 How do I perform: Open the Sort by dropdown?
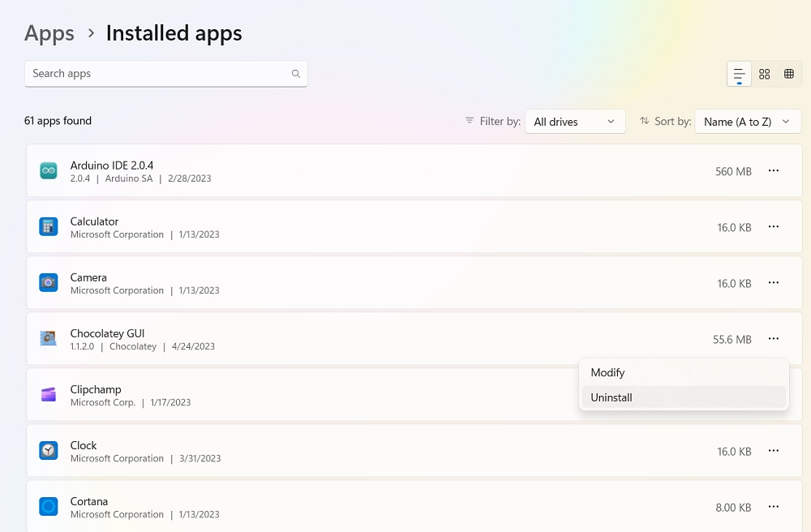[748, 121]
